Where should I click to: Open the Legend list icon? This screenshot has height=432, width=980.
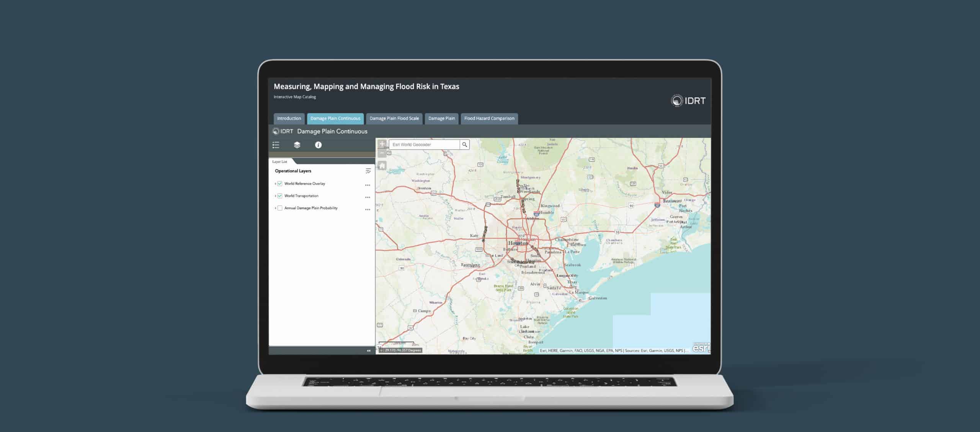tap(276, 145)
